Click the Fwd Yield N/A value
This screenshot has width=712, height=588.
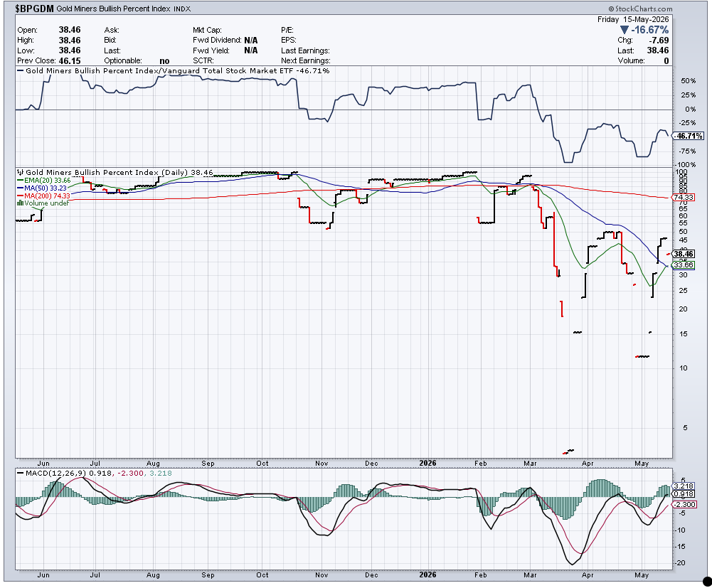[250, 50]
